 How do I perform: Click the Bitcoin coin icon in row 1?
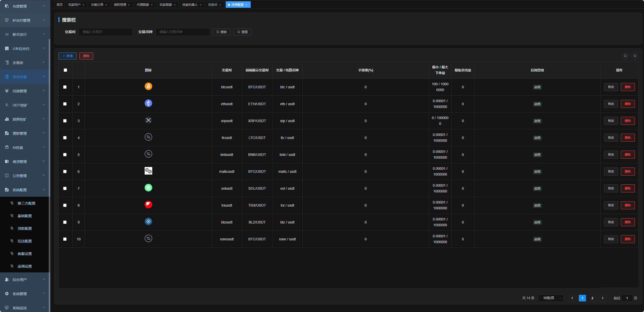tap(148, 87)
